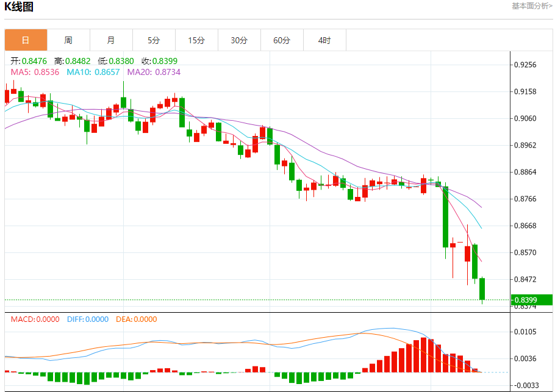The height and width of the screenshot is (392, 555).
Task: Open the 4时 interval tab
Action: point(324,40)
